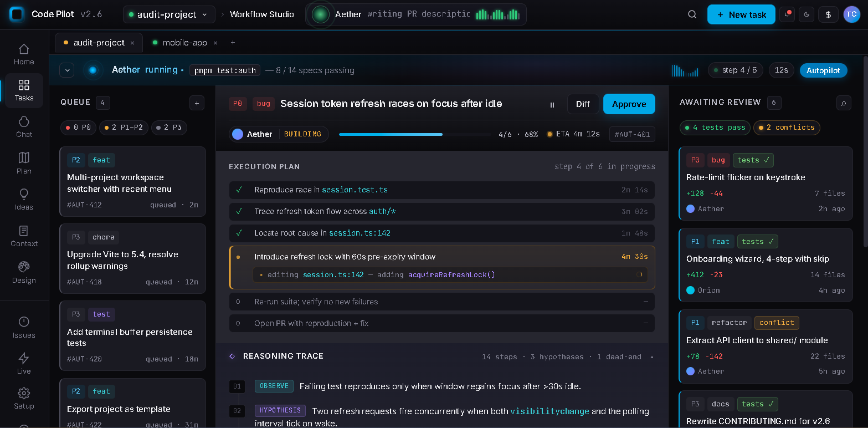The image size is (868, 428).
Task: Approve the session token fix
Action: [629, 104]
